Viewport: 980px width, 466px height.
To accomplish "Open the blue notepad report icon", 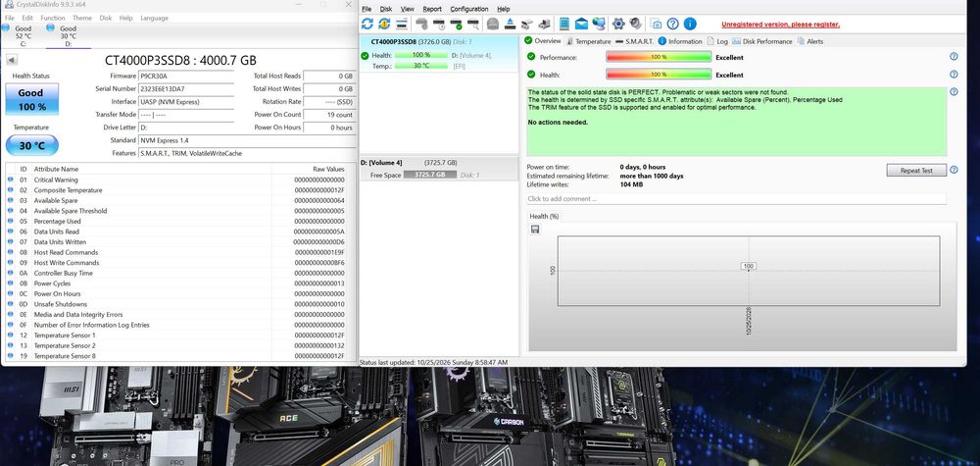I will [564, 24].
